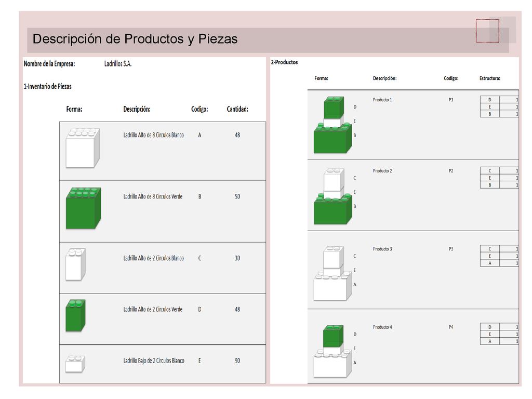
Task: Click product code 'P1'
Action: (x=451, y=100)
